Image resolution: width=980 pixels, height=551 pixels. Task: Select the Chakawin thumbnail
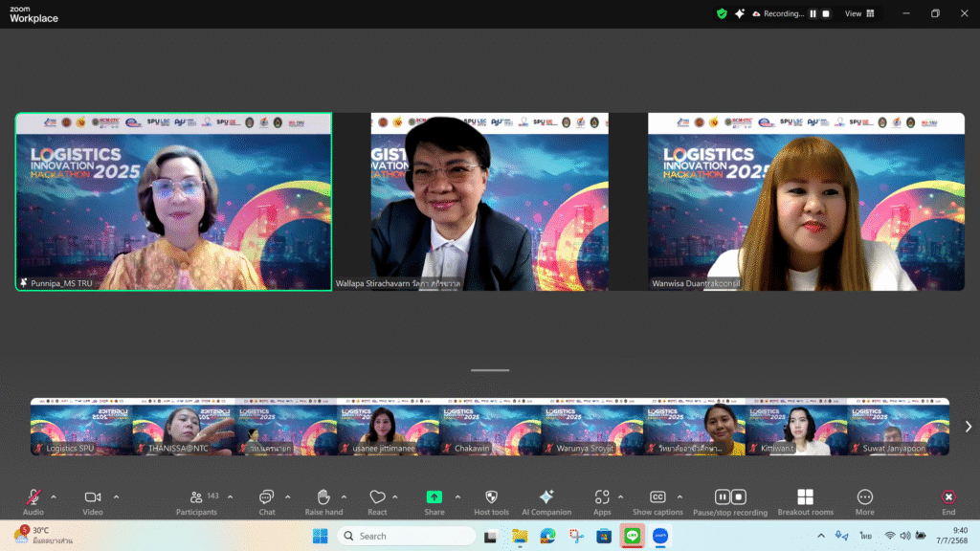[x=490, y=427]
